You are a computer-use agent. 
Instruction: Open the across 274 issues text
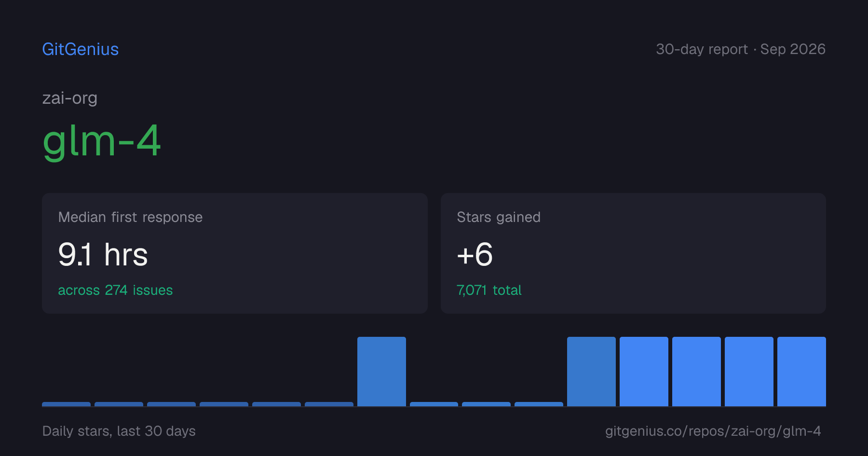tap(115, 290)
